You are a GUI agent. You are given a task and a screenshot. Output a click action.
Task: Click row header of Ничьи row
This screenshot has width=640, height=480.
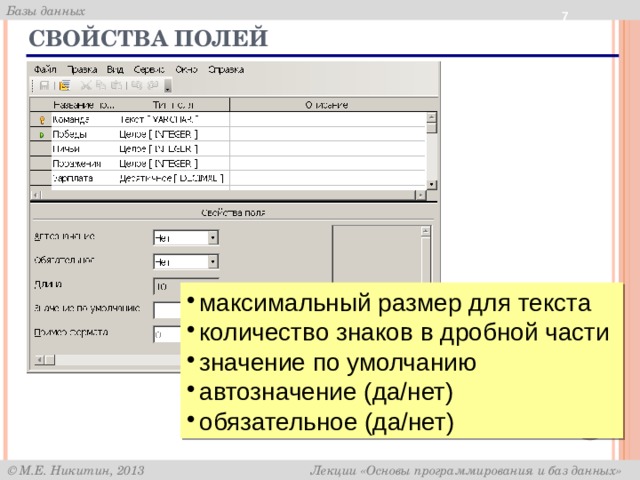click(41, 149)
